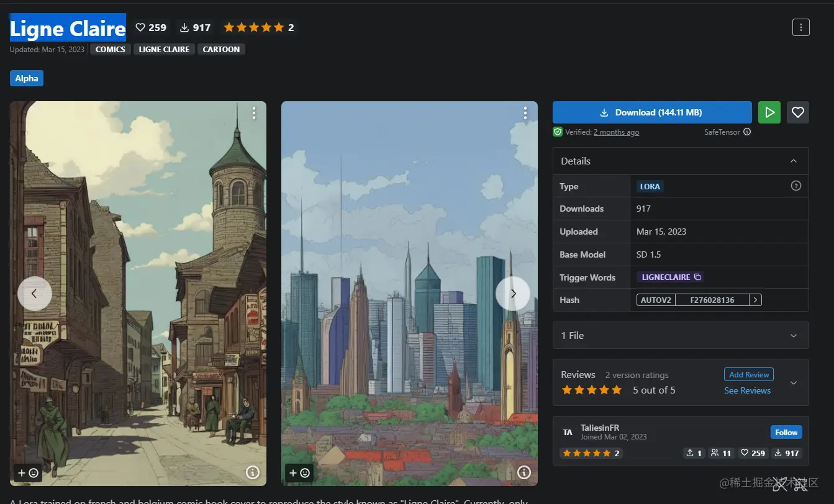Select the Alpha version tab
This screenshot has height=504, width=834.
tap(27, 78)
